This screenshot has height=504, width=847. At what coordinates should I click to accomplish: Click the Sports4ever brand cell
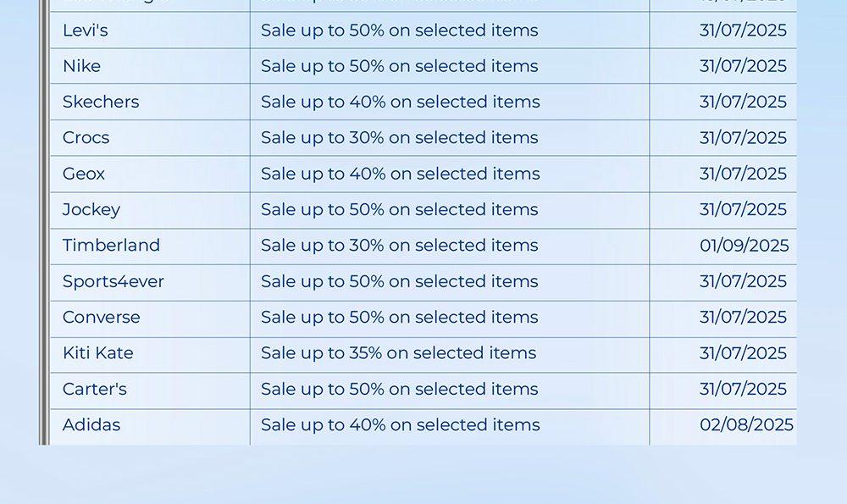[150, 281]
